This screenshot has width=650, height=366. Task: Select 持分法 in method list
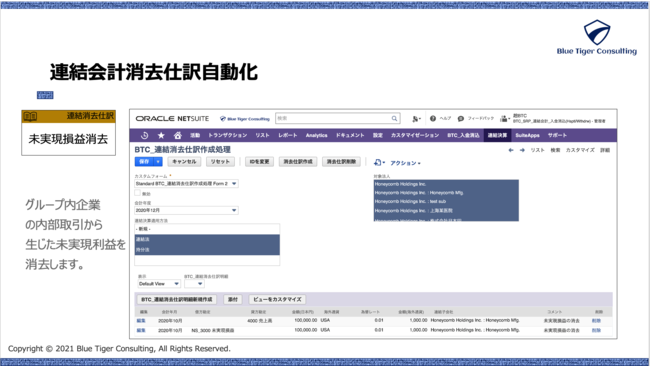[207, 250]
